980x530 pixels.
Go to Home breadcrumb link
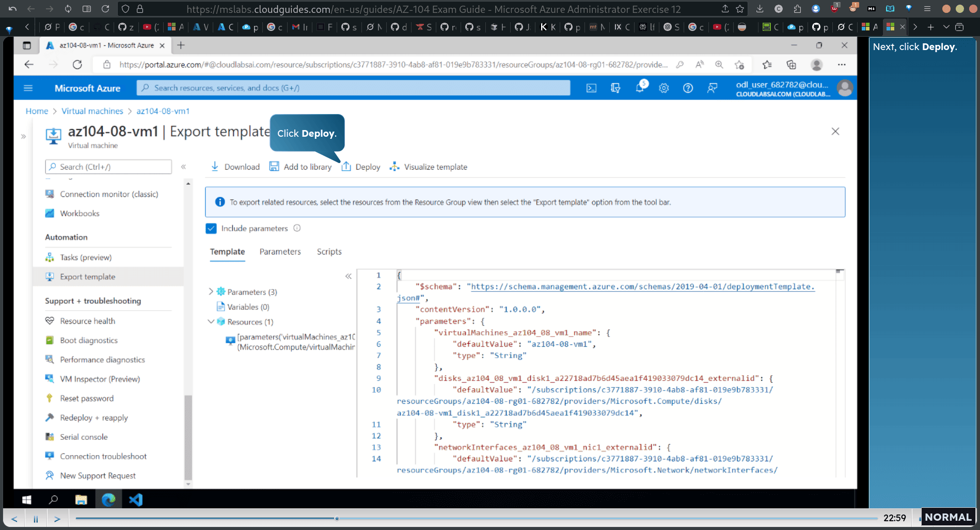[x=37, y=111]
